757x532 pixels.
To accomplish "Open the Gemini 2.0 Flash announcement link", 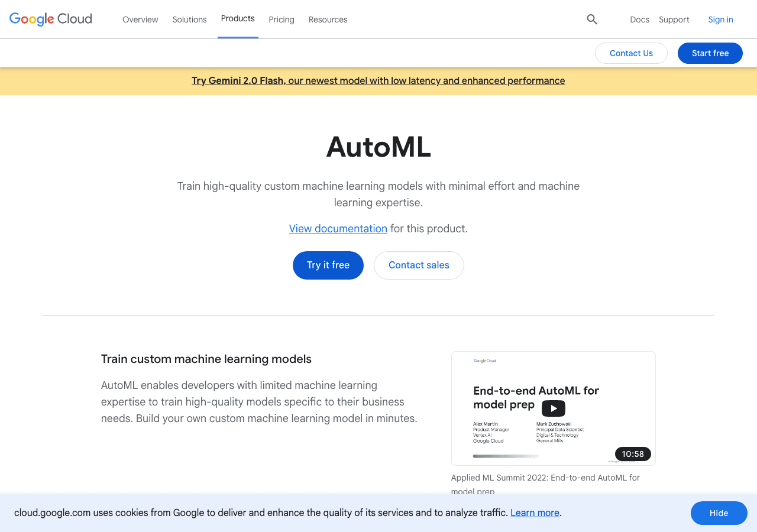I will pyautogui.click(x=378, y=80).
